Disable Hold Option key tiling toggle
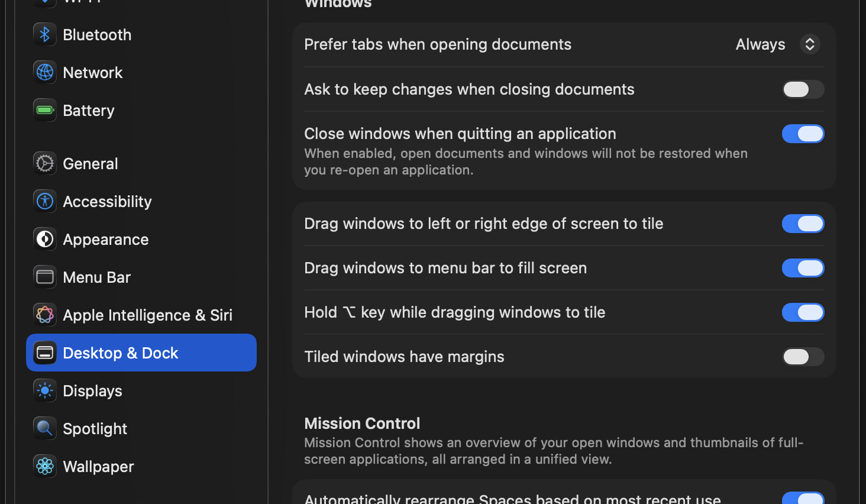The height and width of the screenshot is (504, 866). click(x=803, y=312)
